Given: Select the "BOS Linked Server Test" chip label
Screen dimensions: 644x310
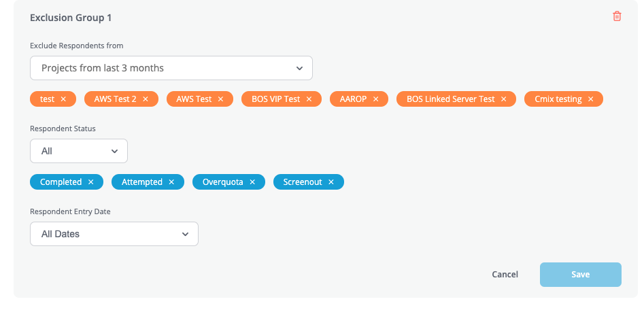Looking at the screenshot, I should 451,99.
